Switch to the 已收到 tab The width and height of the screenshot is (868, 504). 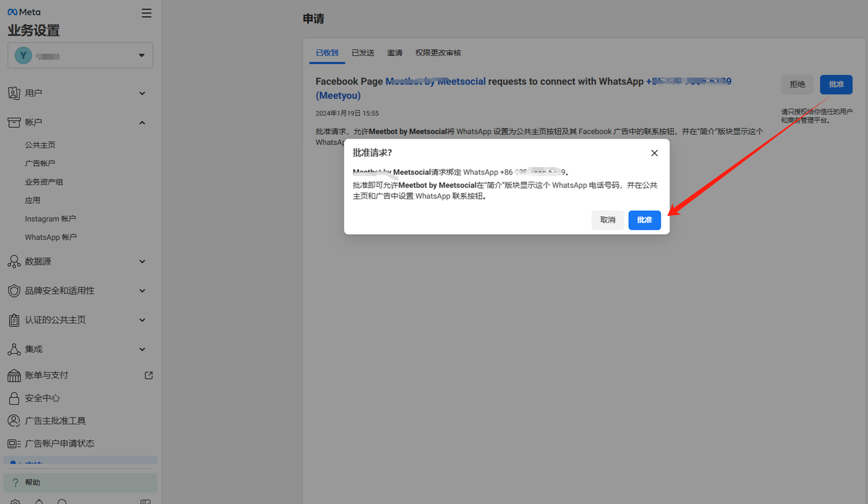point(327,53)
